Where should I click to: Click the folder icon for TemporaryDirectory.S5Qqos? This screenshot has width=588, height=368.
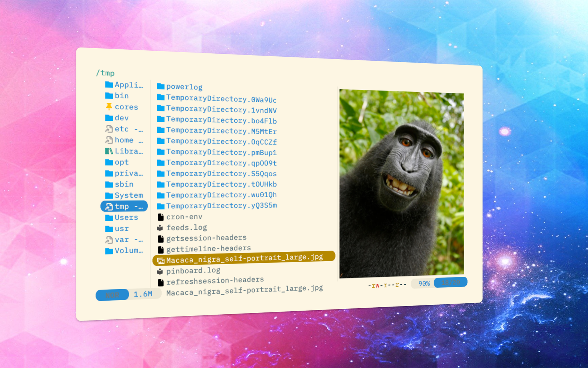pyautogui.click(x=161, y=173)
